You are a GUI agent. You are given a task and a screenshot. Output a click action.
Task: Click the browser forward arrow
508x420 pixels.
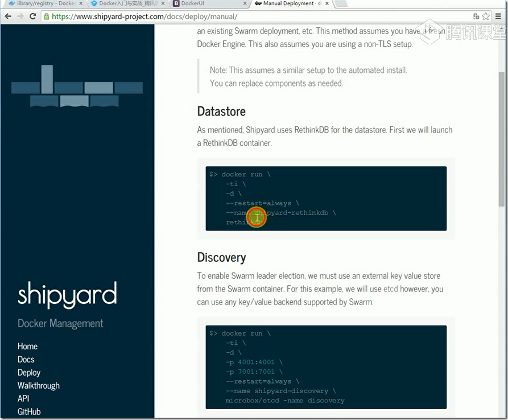[x=20, y=16]
